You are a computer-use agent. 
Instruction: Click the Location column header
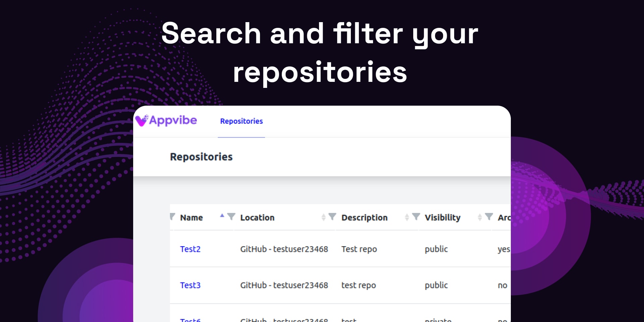pyautogui.click(x=257, y=218)
